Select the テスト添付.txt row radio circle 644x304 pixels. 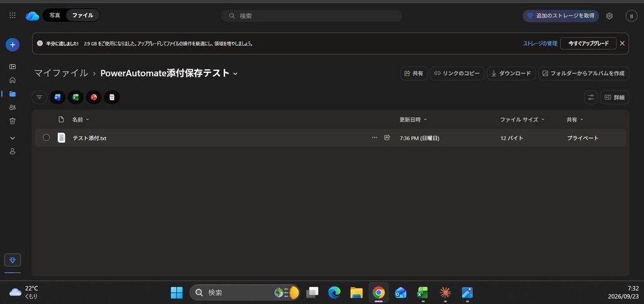tap(46, 138)
